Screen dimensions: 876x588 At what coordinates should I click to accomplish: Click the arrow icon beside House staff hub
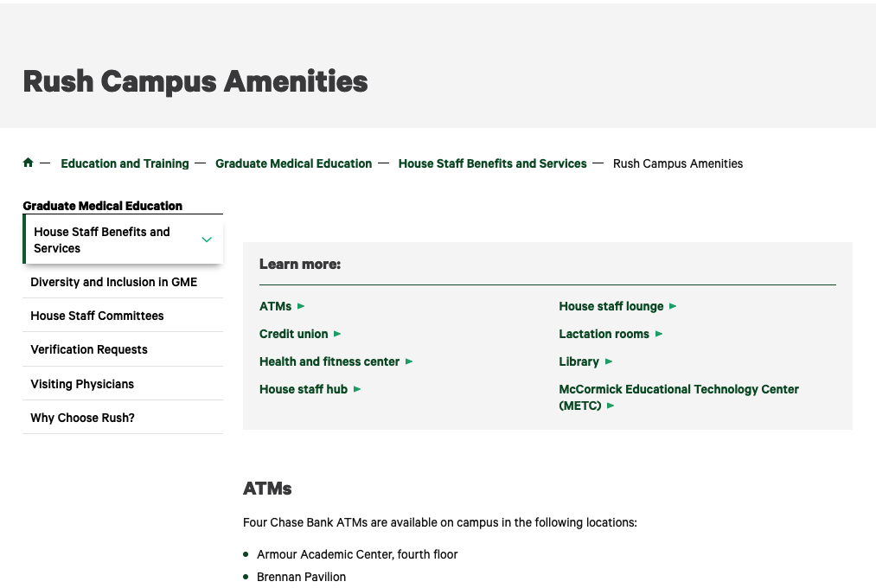(x=357, y=389)
